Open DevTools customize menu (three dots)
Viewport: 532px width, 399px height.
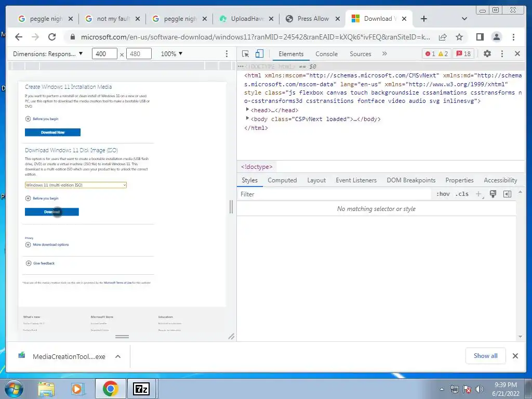point(502,54)
